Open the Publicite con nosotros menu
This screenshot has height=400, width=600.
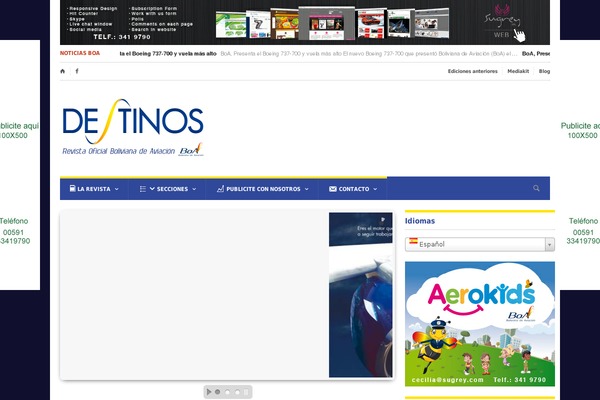coord(262,189)
